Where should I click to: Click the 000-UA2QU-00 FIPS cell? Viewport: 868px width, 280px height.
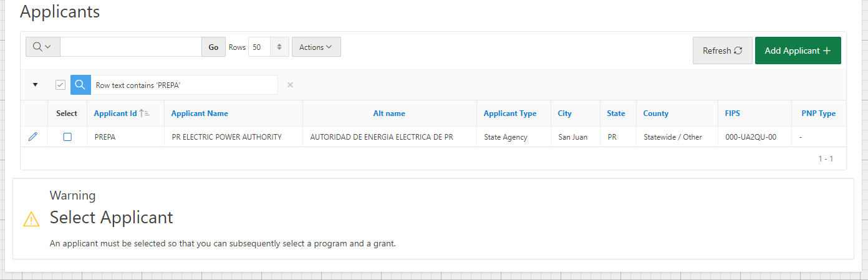click(x=751, y=137)
